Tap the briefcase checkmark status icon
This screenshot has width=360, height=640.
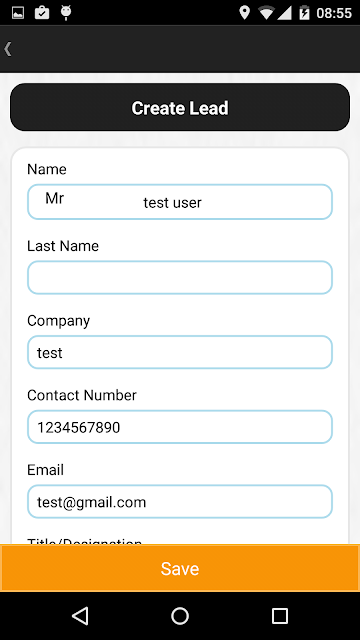pyautogui.click(x=42, y=13)
